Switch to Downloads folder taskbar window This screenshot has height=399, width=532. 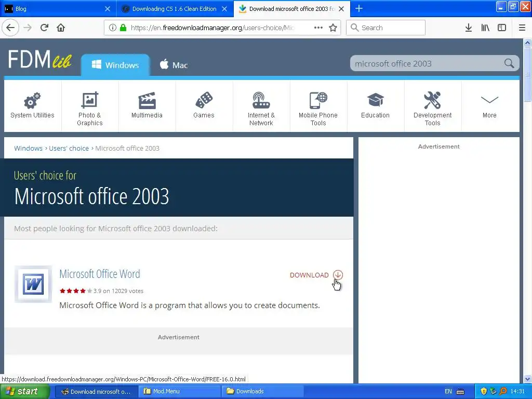[262, 391]
